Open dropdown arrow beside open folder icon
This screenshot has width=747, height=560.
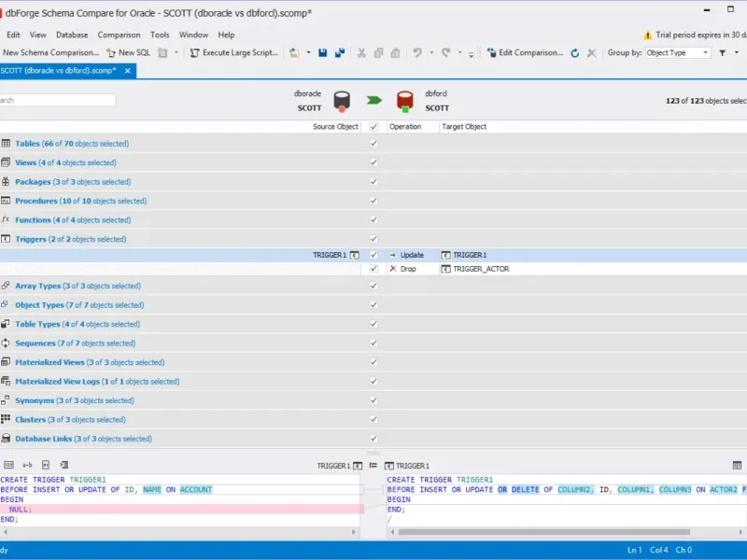[x=308, y=53]
